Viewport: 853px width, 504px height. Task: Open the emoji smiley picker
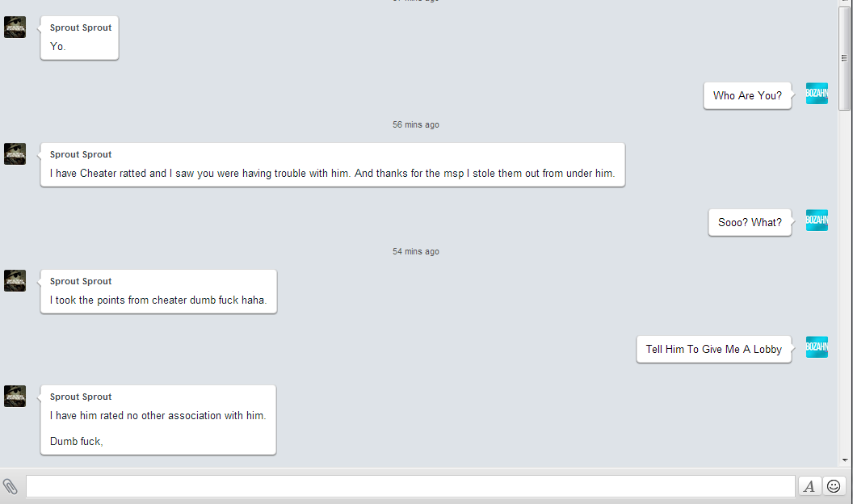click(x=834, y=486)
